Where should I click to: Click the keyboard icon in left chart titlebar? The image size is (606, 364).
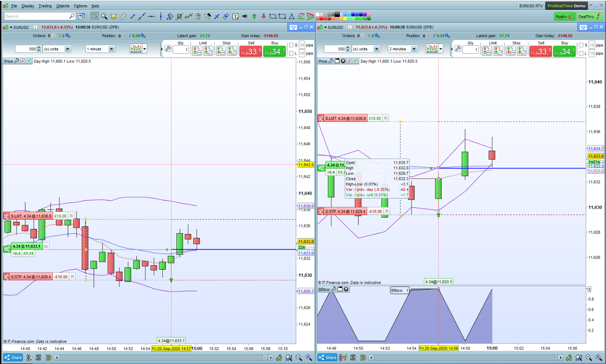click(293, 27)
